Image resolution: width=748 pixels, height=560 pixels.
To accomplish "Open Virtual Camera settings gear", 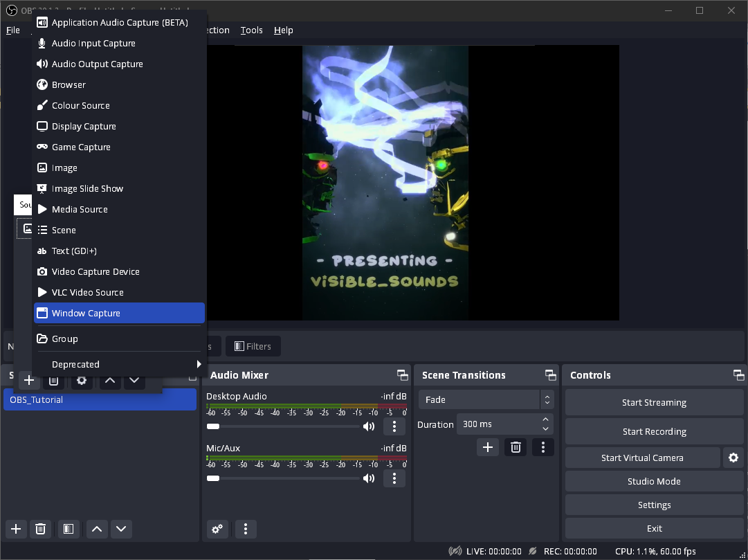I will 733,458.
